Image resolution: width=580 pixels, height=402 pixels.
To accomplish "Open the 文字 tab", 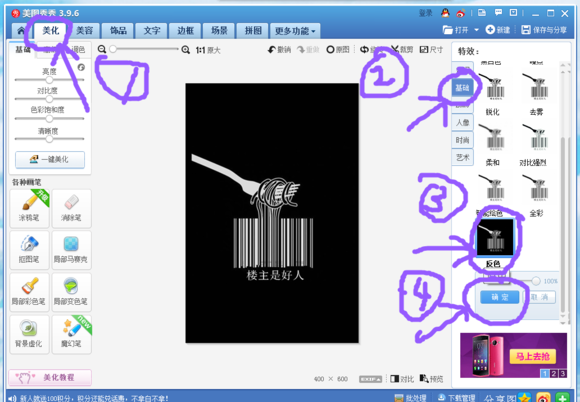I will coord(152,31).
